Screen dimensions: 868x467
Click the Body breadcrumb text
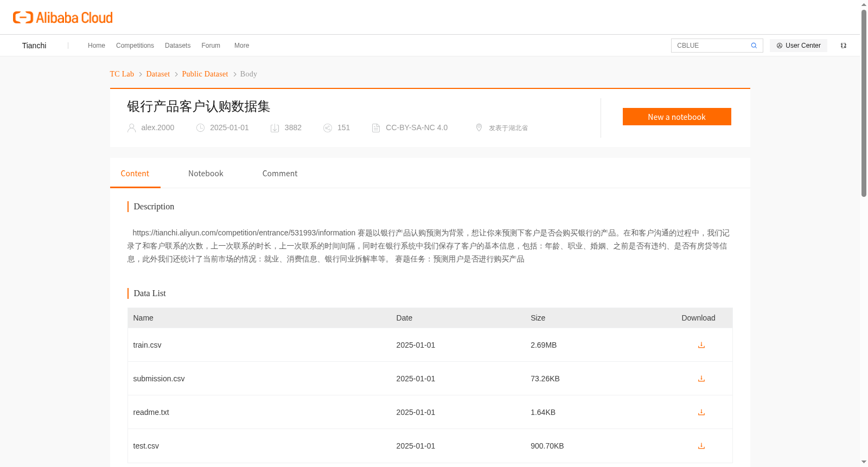point(249,74)
